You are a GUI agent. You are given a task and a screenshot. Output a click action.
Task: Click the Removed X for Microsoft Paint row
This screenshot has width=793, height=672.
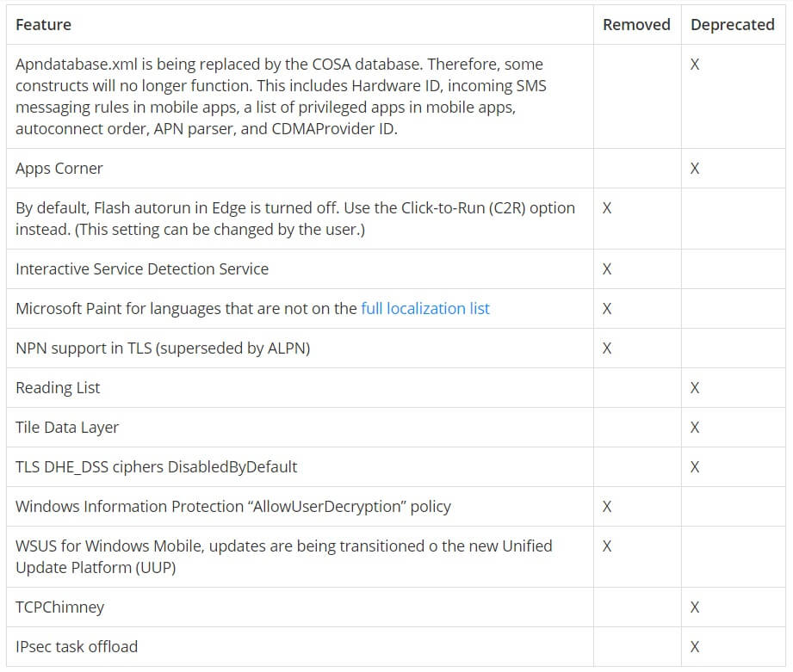click(x=607, y=309)
